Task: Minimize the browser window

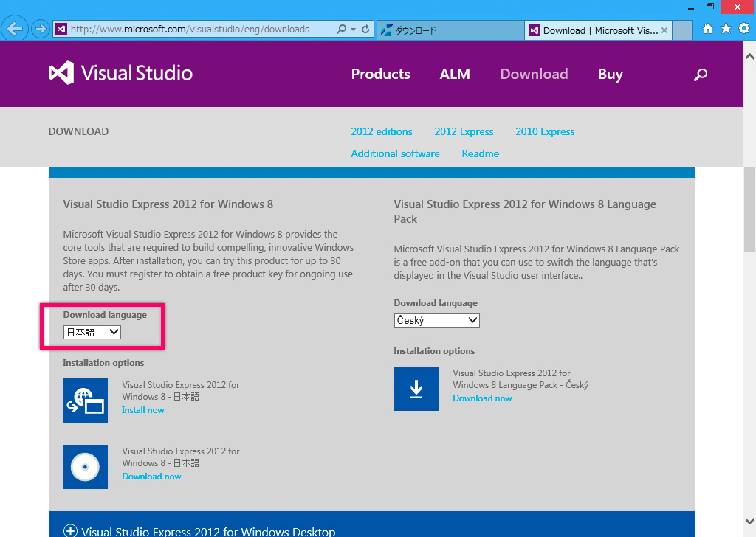Action: coord(691,7)
